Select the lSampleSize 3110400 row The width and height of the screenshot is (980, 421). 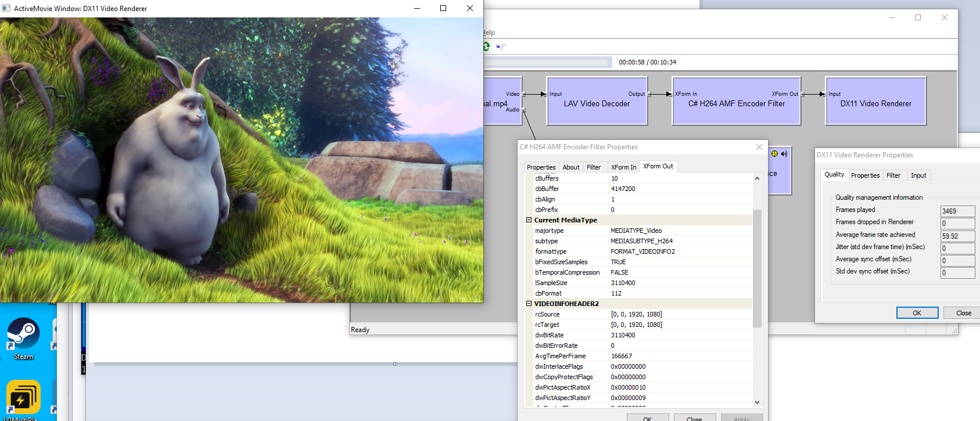tap(642, 283)
